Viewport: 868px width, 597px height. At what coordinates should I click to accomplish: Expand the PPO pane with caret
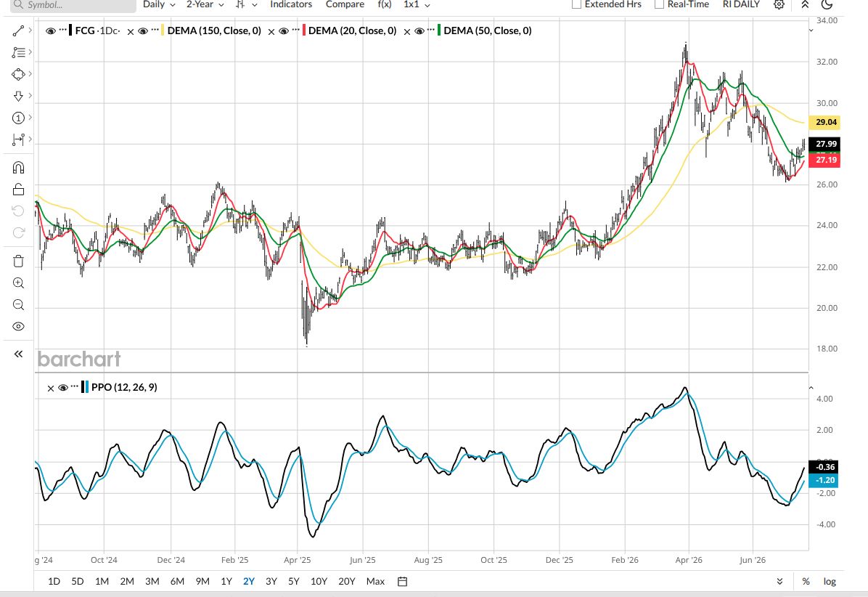(811, 388)
